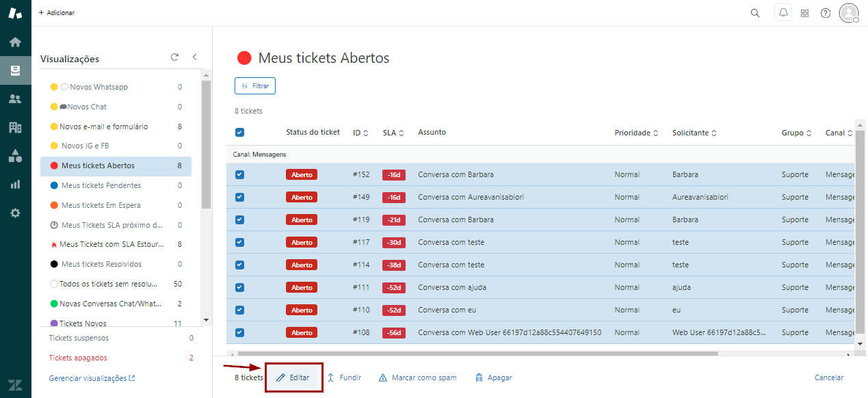Screen dimensions: 868x398
Task: Refresh the Visualizações list
Action: tap(174, 57)
